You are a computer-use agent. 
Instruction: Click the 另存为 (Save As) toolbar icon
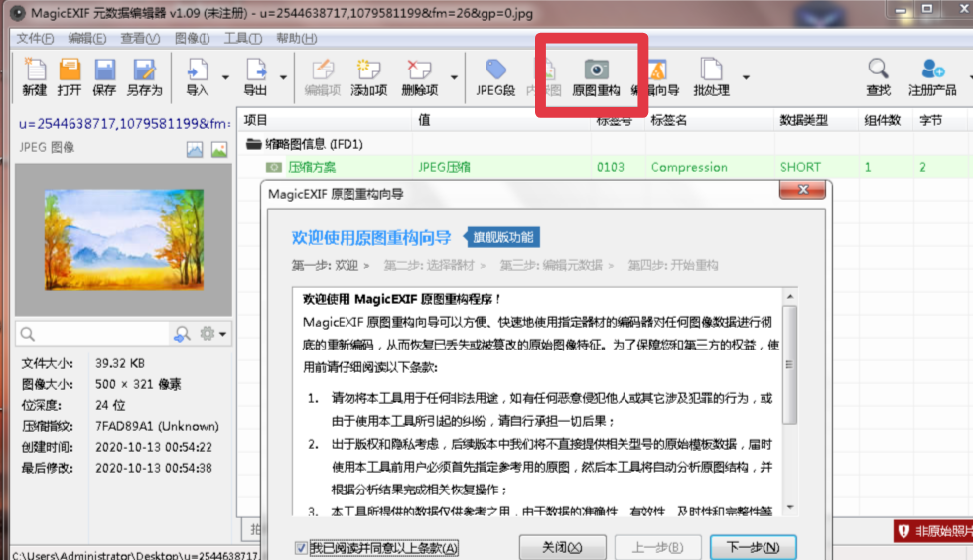[144, 70]
